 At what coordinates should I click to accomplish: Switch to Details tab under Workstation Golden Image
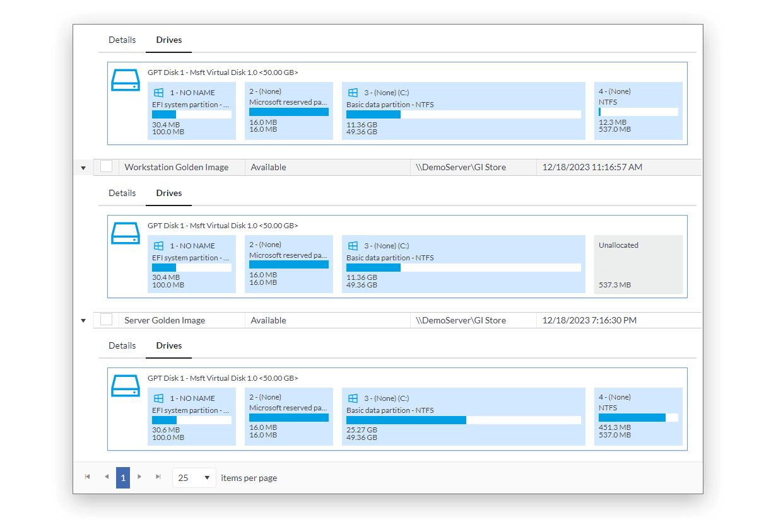point(122,193)
